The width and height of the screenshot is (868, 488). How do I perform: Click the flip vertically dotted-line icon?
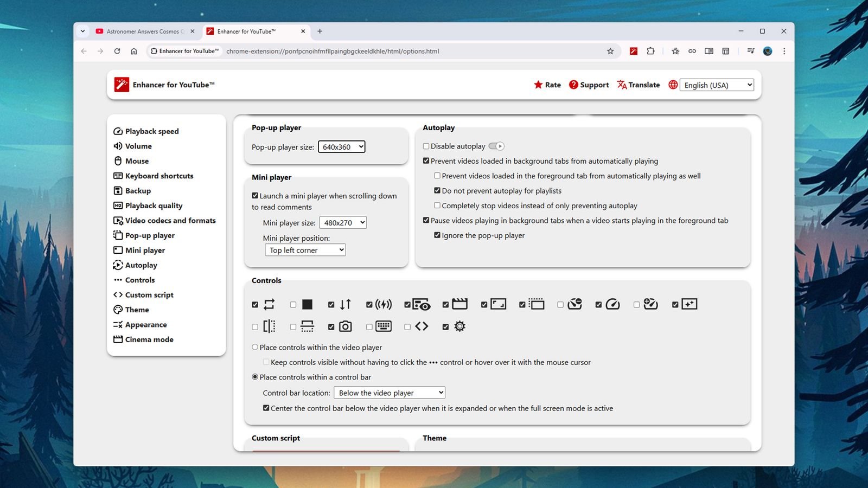click(307, 326)
